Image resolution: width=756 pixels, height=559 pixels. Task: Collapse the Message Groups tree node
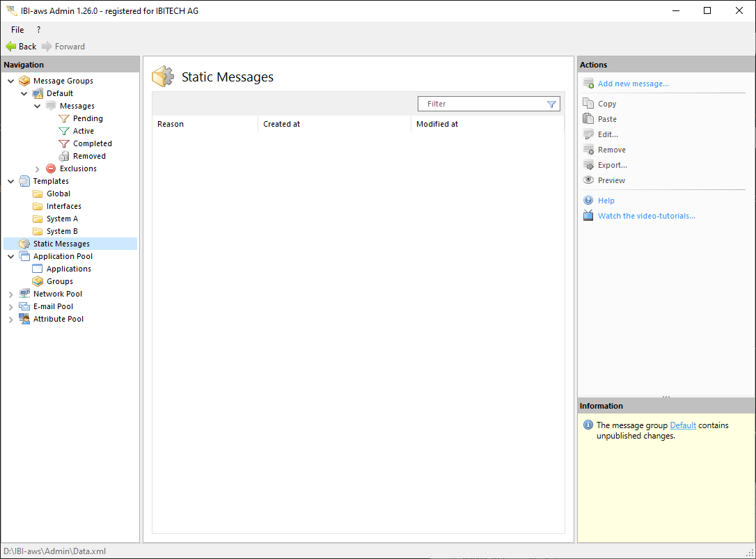pyautogui.click(x=10, y=81)
